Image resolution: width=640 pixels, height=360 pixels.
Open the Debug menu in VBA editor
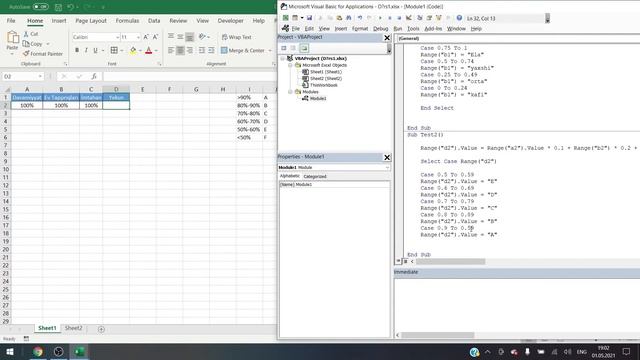click(x=380, y=29)
